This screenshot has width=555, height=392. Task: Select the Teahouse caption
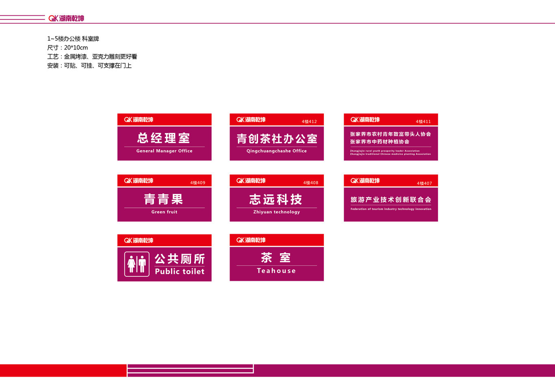tap(276, 271)
